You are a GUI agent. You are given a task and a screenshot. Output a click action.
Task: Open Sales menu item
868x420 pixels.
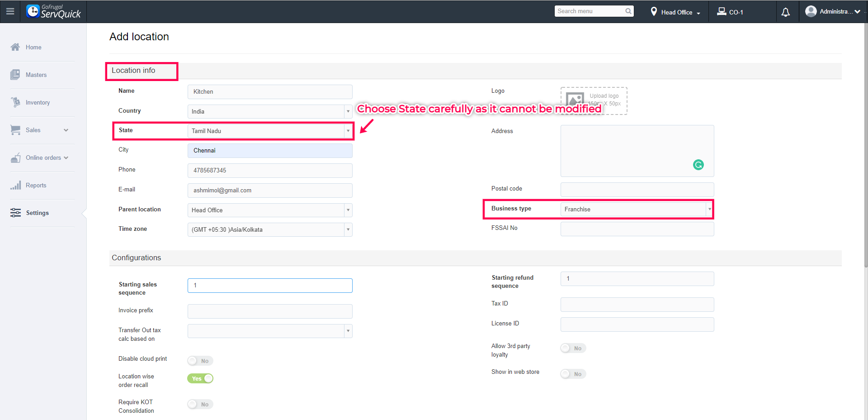tap(33, 130)
